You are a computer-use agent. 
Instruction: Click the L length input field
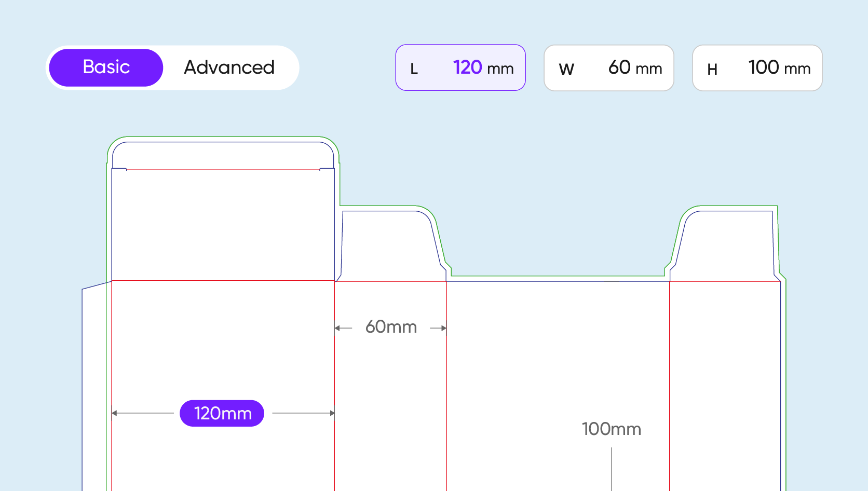click(x=460, y=67)
